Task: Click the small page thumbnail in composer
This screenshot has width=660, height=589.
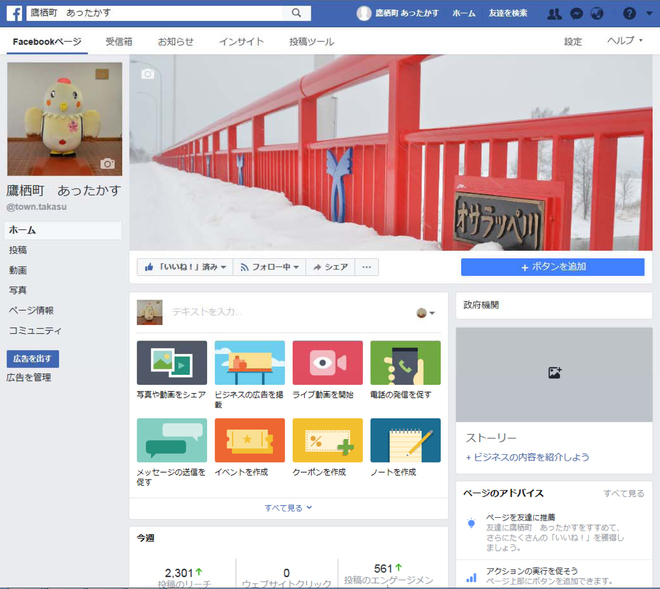Action: 149,312
